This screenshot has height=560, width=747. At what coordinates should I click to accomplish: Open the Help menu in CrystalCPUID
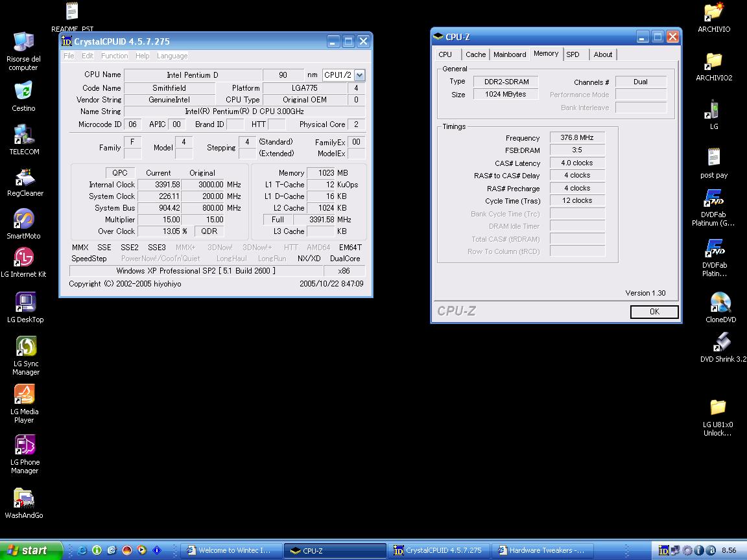[x=143, y=56]
